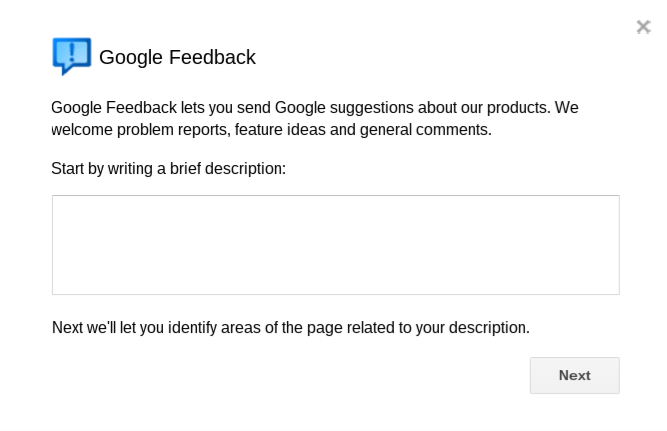
Task: Click the words "areas of the page"
Action: (x=279, y=328)
